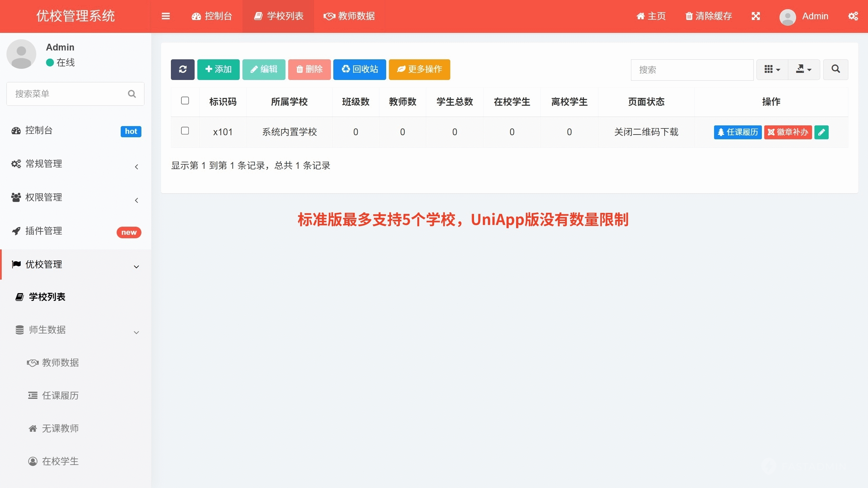Click the Admin username in top bar

pyautogui.click(x=815, y=16)
